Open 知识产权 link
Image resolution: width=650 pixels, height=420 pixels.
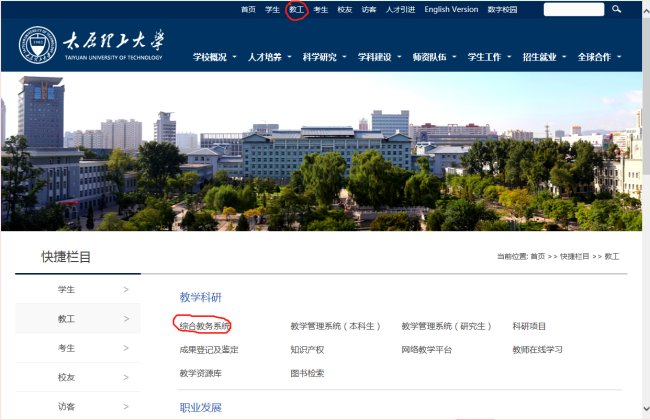tap(307, 350)
